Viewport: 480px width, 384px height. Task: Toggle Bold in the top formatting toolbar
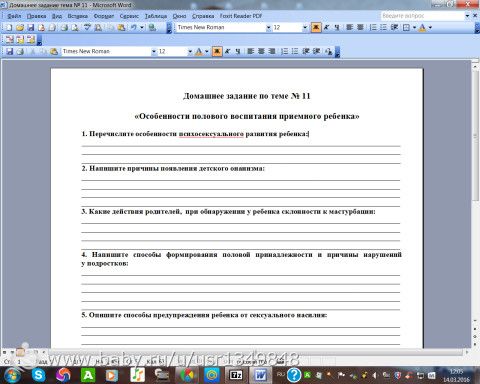[x=316, y=28]
